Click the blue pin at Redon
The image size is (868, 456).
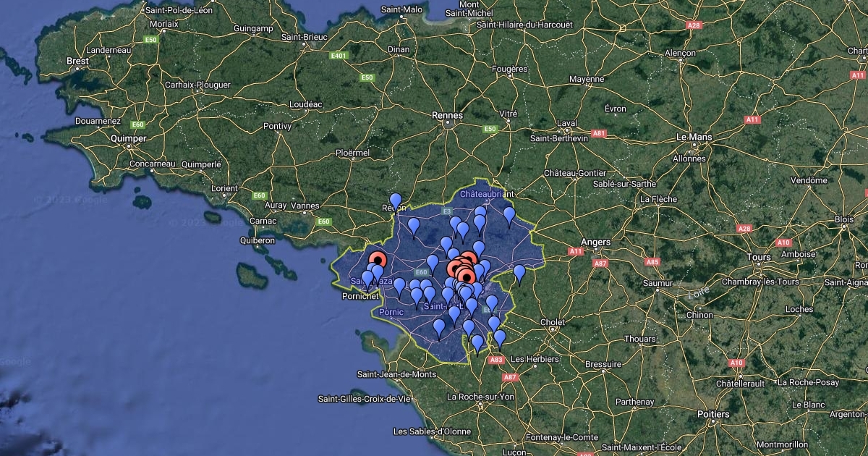click(x=395, y=200)
